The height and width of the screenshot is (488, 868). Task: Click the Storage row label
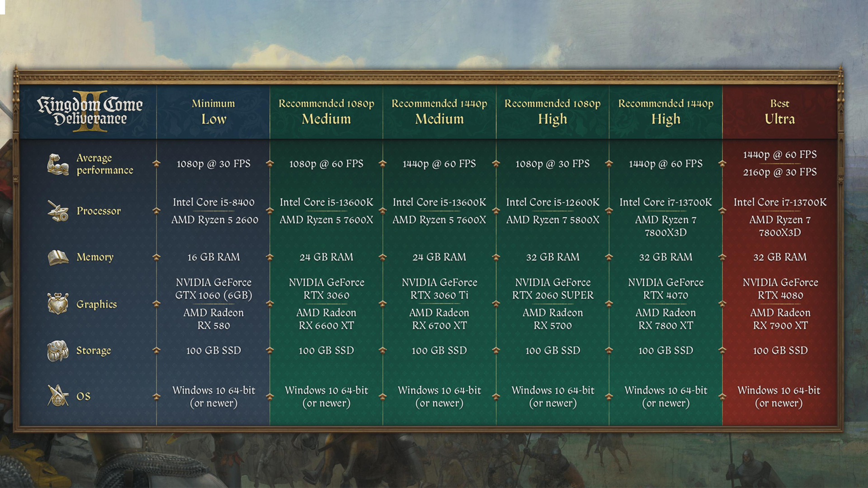click(94, 351)
